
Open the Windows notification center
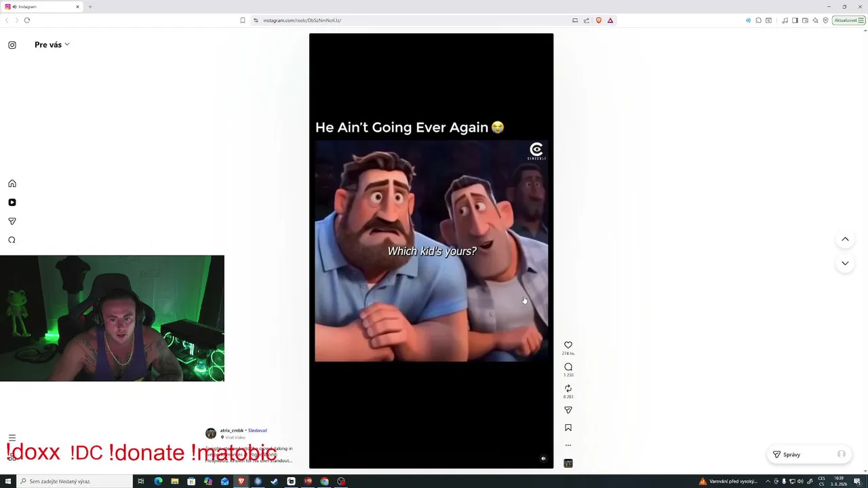858,481
